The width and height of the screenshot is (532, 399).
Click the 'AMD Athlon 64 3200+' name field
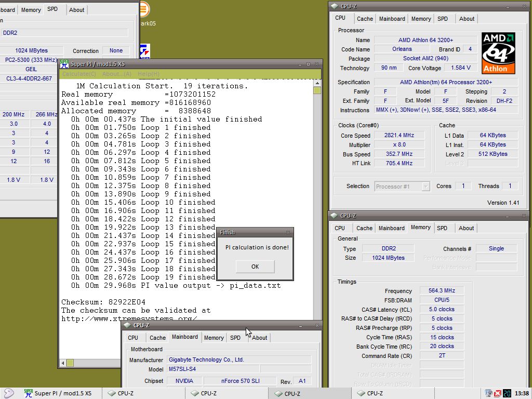(425, 40)
